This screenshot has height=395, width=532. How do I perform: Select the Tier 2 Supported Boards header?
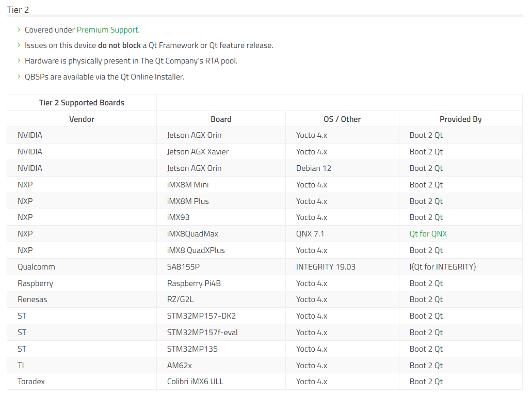(82, 103)
